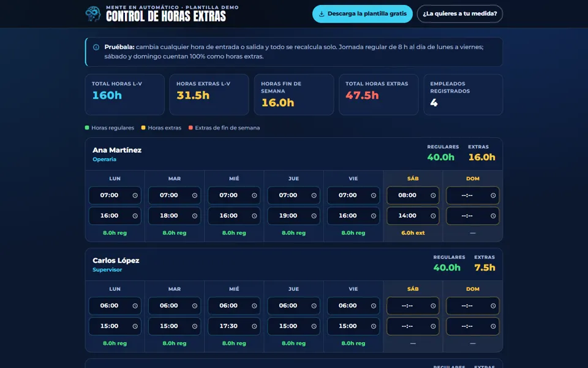Open clock picker for Ana's Thursday 19:00 exit

[314, 216]
